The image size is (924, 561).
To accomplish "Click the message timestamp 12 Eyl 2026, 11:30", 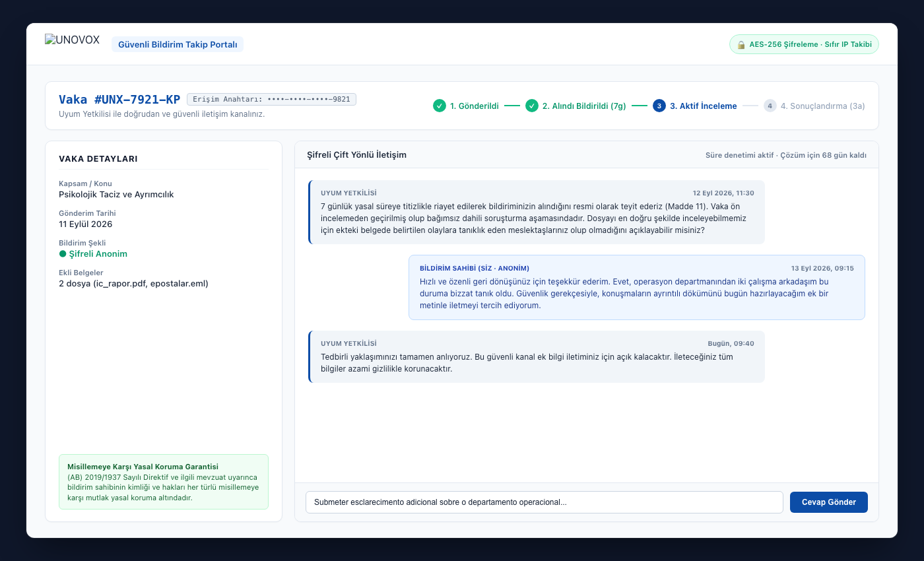I will 723,193.
